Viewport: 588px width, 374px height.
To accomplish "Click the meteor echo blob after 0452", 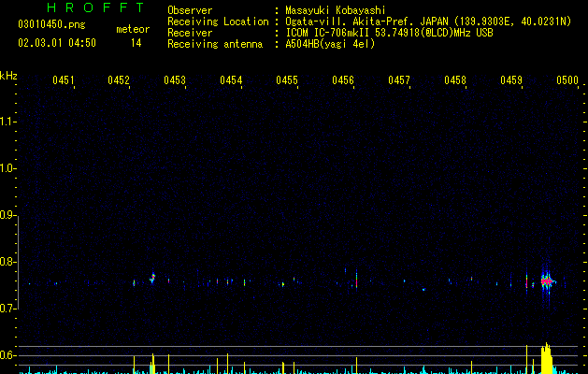I will click(x=152, y=279).
